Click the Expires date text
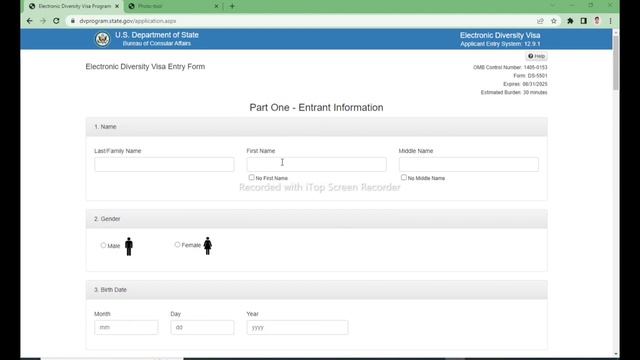 pos(525,84)
